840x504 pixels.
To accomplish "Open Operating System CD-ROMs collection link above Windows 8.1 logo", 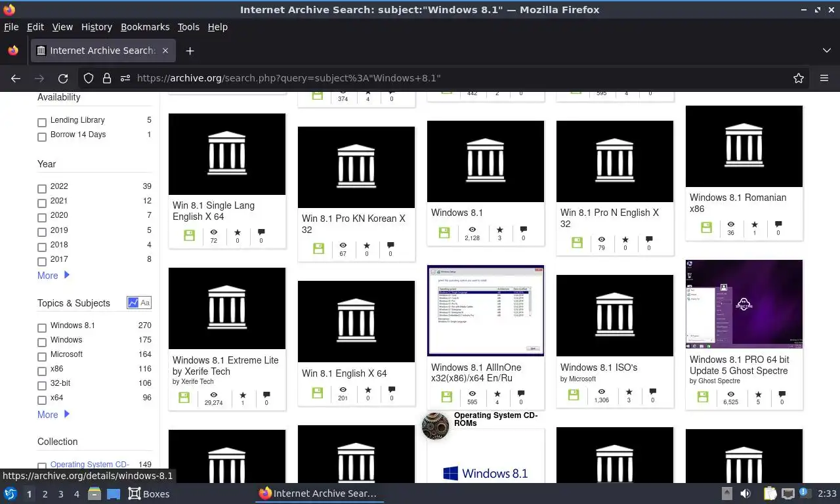I will click(x=495, y=419).
